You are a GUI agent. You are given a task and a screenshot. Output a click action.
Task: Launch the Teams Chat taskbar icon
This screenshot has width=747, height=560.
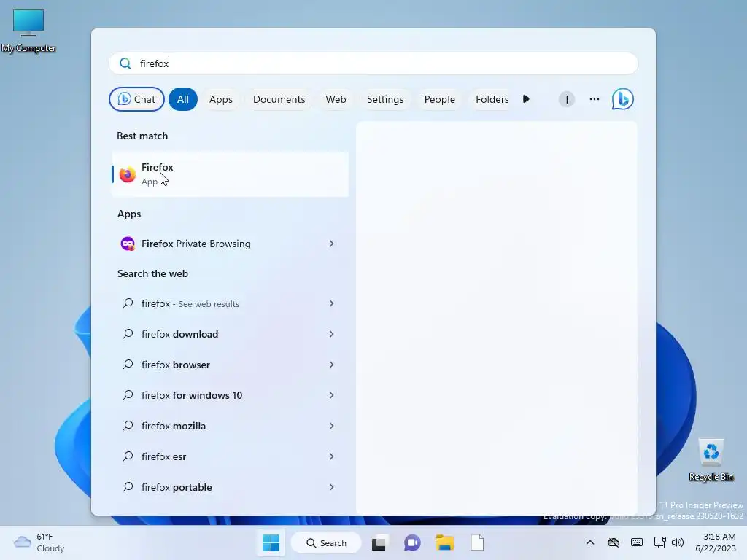coord(412,542)
